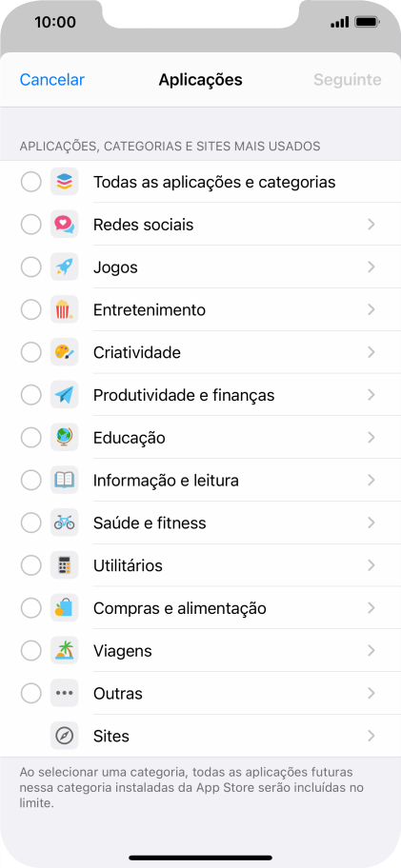Expand the Compras e alimentação chevron

click(371, 608)
